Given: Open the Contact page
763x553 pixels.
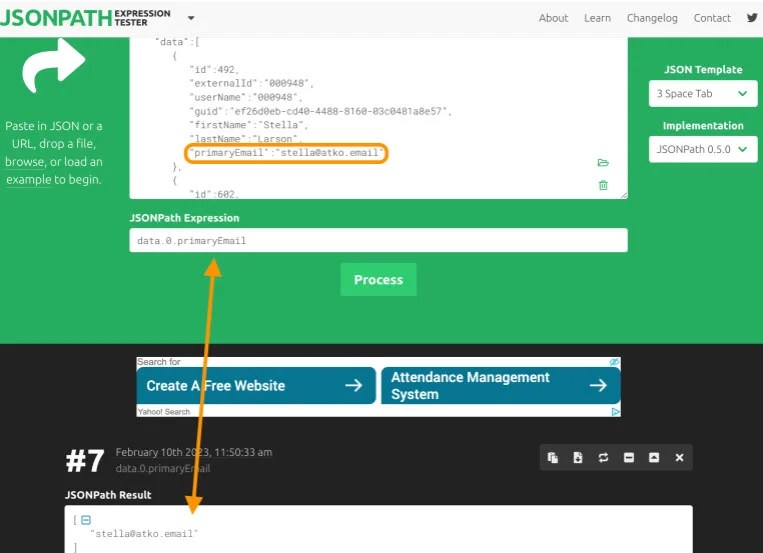Looking at the screenshot, I should coord(712,18).
